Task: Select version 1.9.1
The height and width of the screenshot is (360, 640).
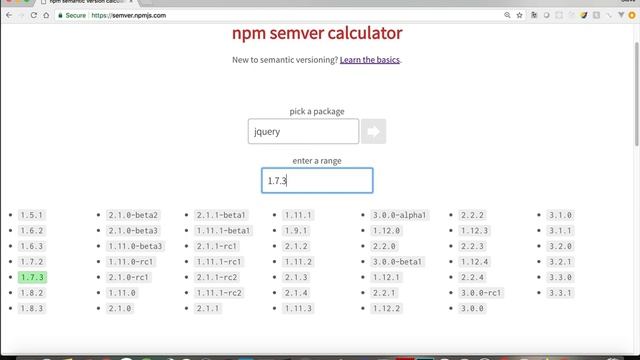Action: 296,231
